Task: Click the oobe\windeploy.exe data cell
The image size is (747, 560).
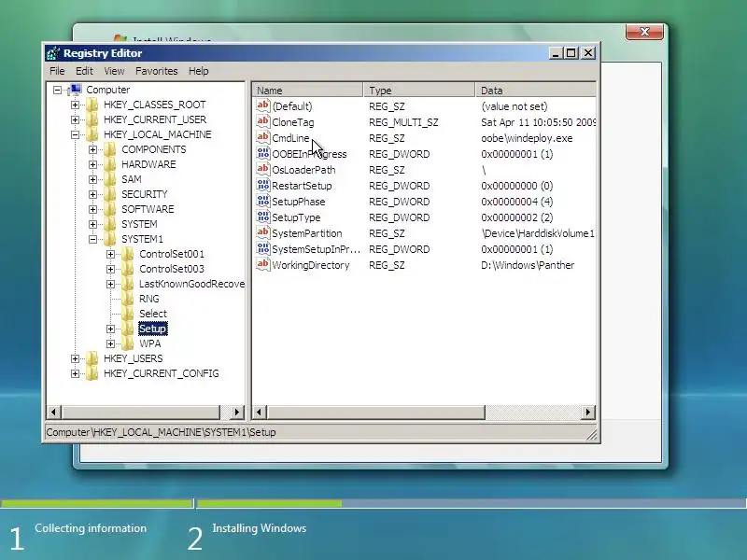Action: click(527, 138)
